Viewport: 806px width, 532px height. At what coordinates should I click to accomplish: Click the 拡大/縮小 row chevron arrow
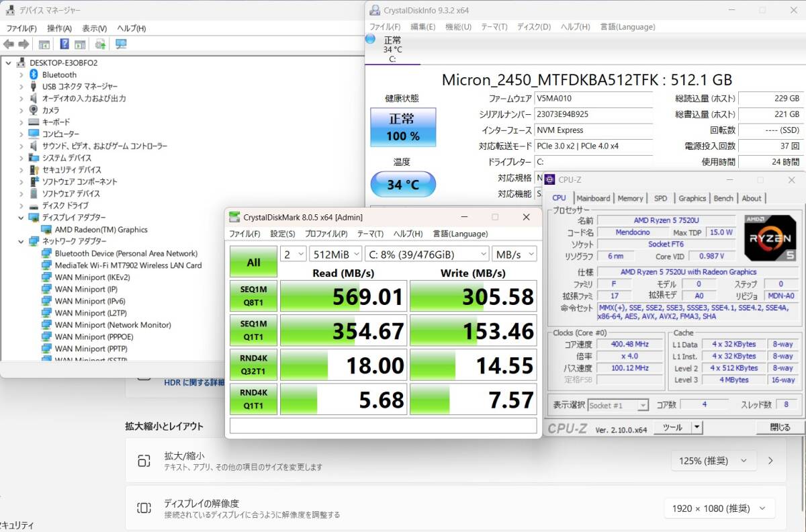[770, 461]
